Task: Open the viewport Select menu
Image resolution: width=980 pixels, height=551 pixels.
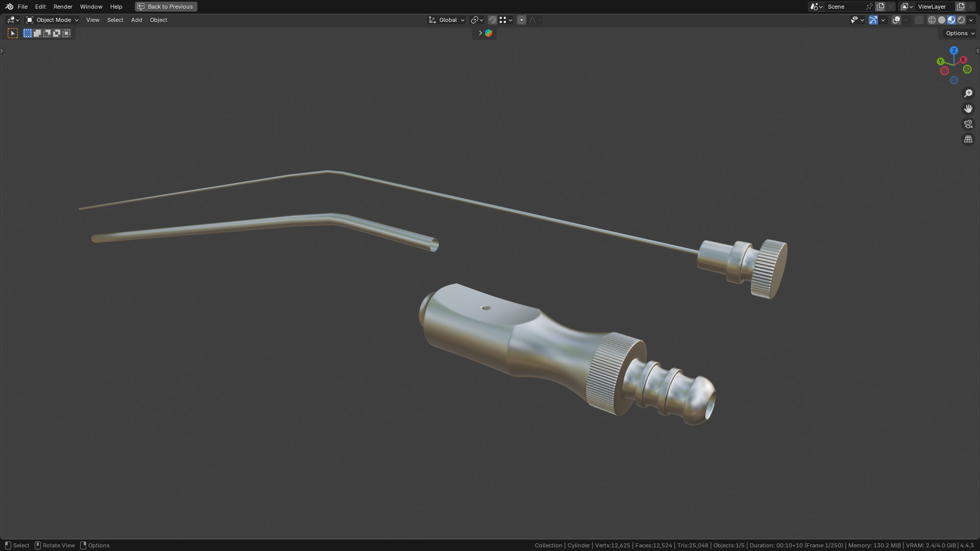Action: 115,20
